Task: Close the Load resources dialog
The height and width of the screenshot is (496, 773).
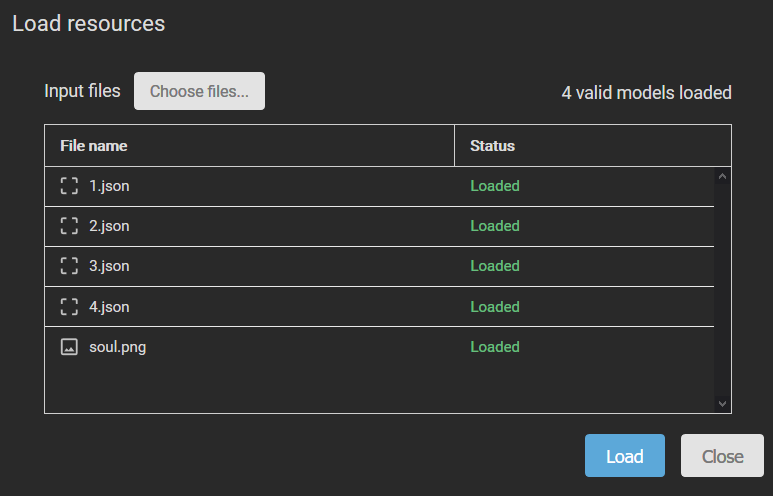Action: 722,456
